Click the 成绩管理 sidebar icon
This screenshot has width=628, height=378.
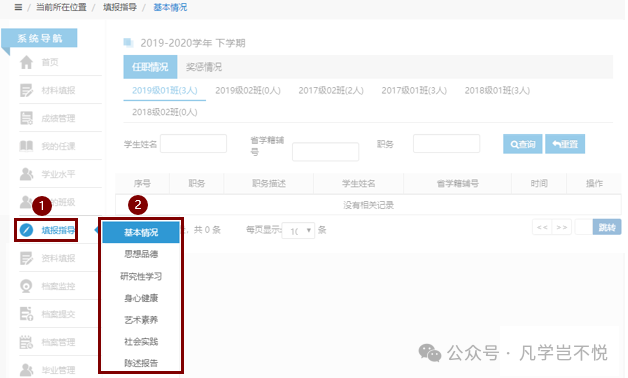click(x=26, y=118)
